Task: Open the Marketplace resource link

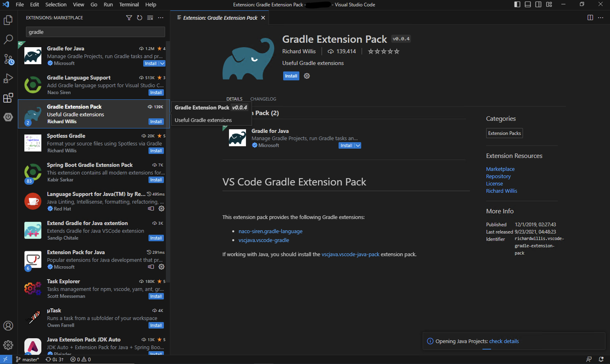Action: 500,169
